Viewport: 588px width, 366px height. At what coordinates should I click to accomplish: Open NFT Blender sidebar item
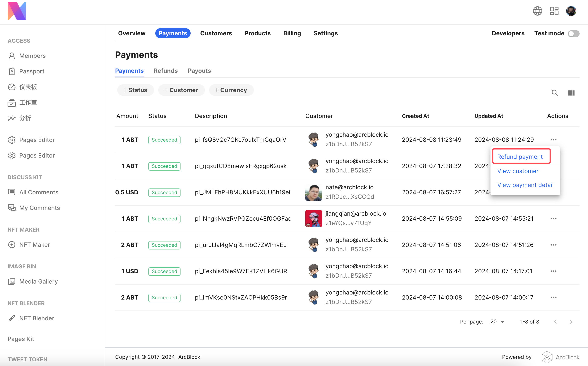point(37,318)
